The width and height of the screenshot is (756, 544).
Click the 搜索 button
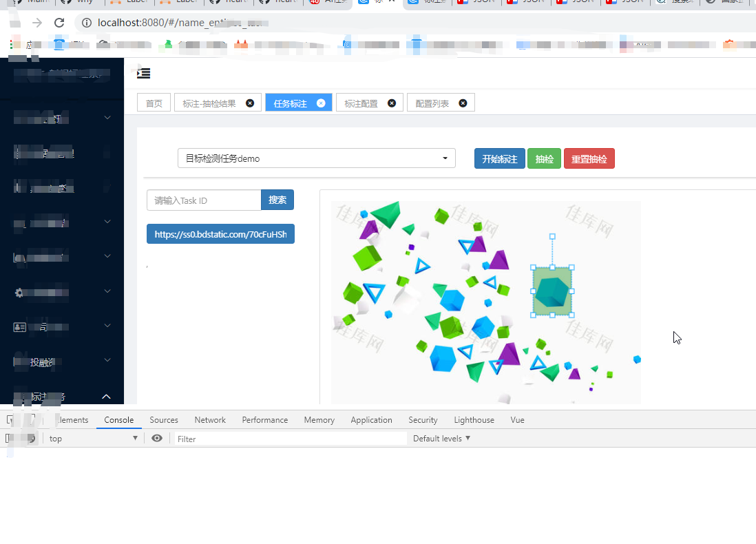[277, 200]
